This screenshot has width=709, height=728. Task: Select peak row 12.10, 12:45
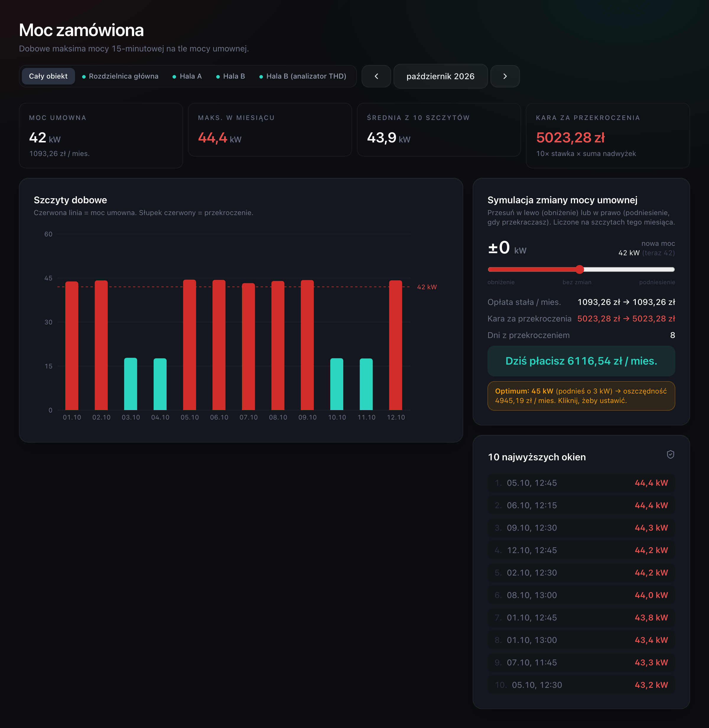click(x=581, y=550)
